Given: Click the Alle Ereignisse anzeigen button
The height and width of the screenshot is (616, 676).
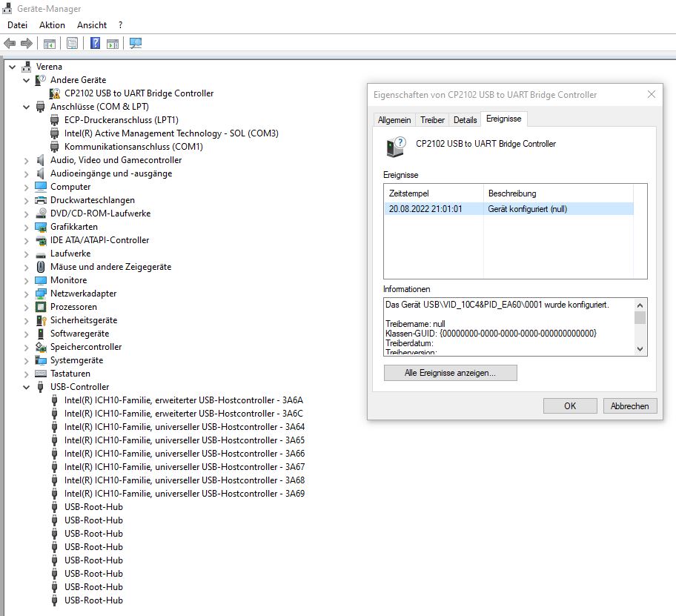Looking at the screenshot, I should pyautogui.click(x=450, y=373).
